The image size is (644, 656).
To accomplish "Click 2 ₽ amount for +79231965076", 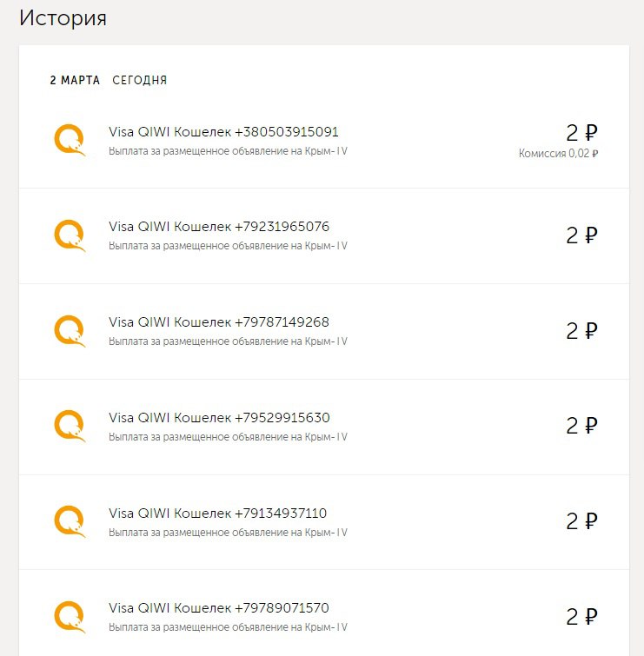I will coord(582,235).
